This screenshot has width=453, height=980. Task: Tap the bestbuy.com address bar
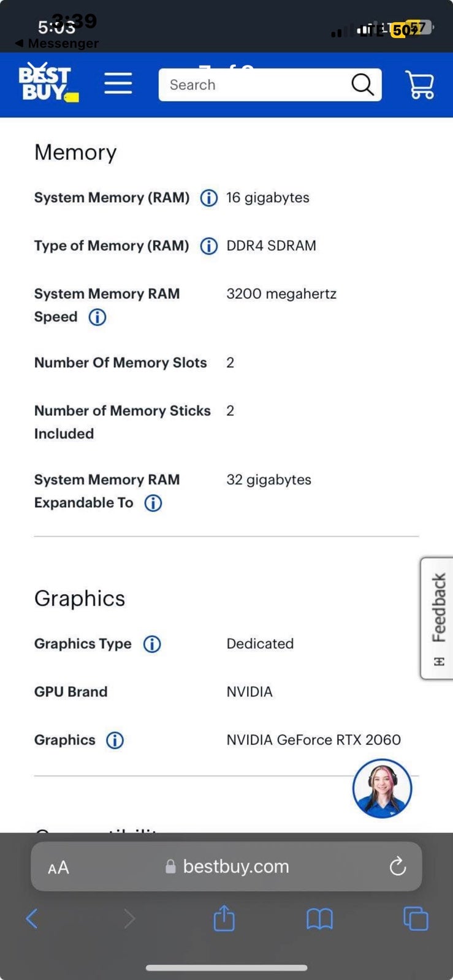pos(226,866)
